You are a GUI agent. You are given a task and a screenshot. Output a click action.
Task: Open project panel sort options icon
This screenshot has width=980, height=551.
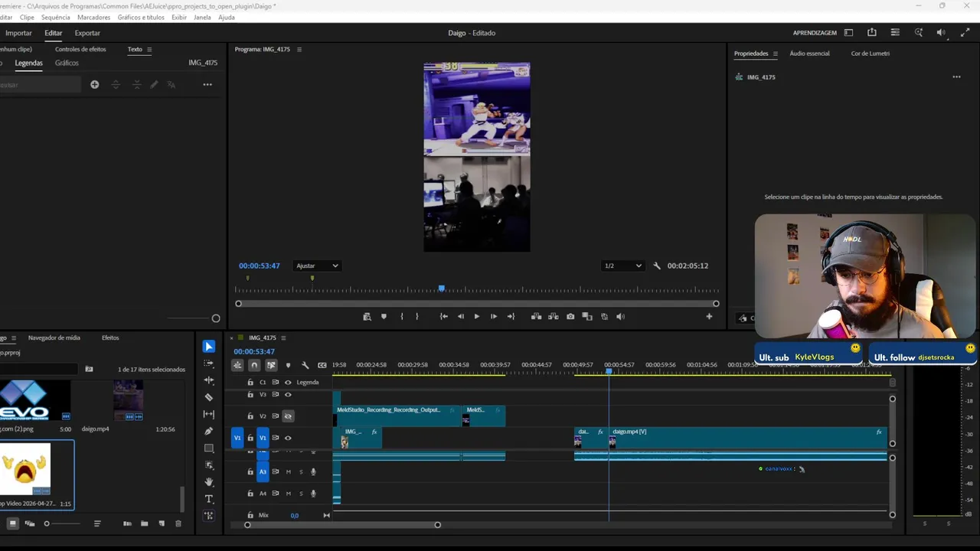point(97,523)
